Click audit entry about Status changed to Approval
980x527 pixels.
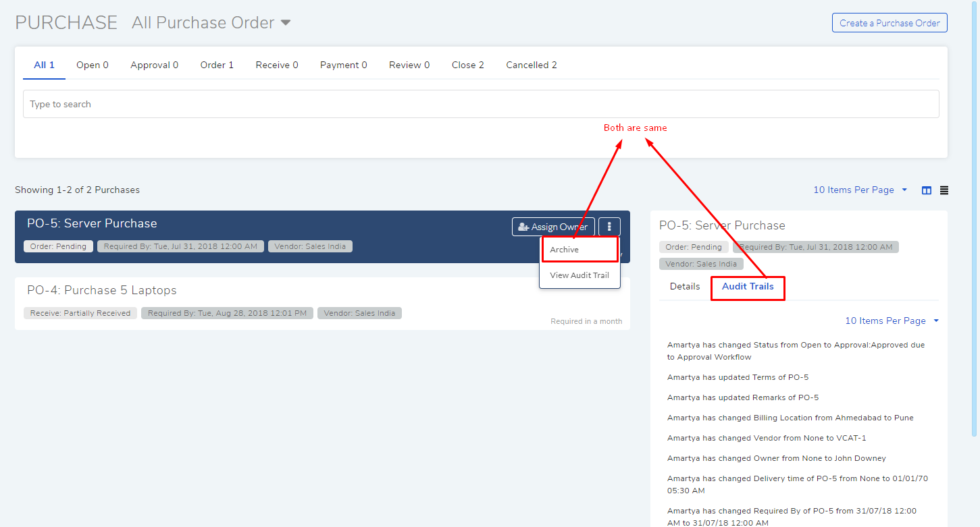(x=796, y=351)
